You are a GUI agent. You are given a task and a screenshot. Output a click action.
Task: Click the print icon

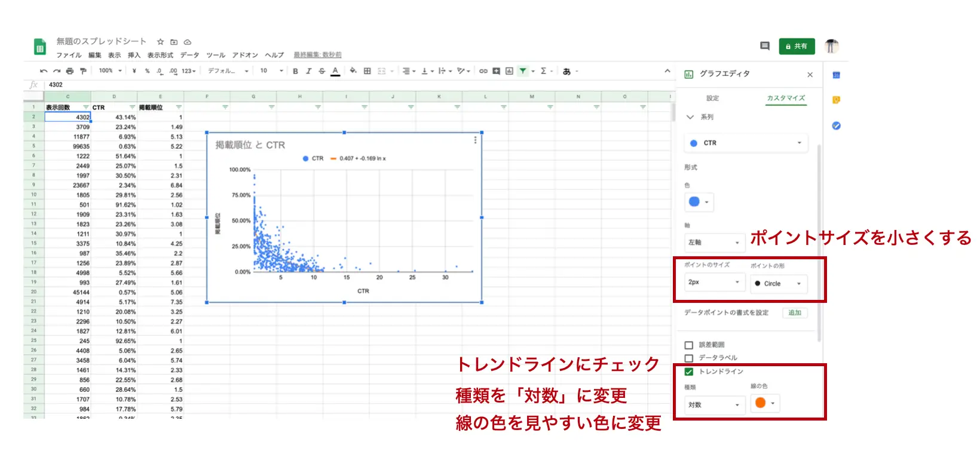[x=70, y=71]
